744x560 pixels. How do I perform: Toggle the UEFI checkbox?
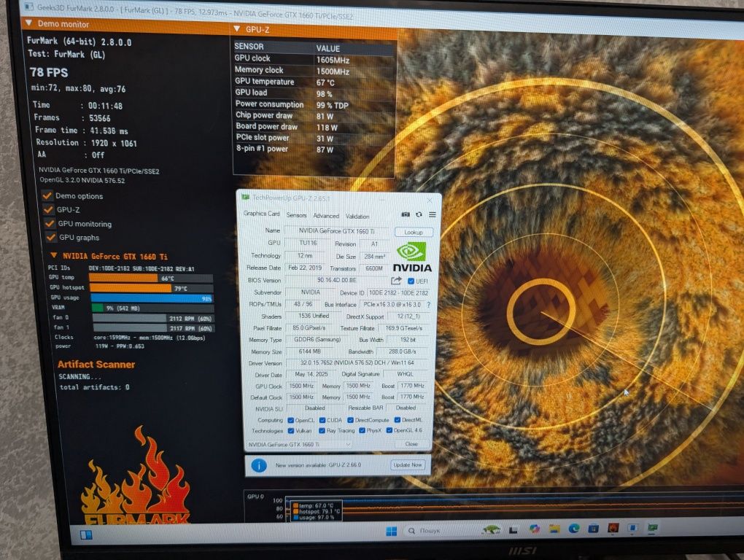[x=411, y=281]
